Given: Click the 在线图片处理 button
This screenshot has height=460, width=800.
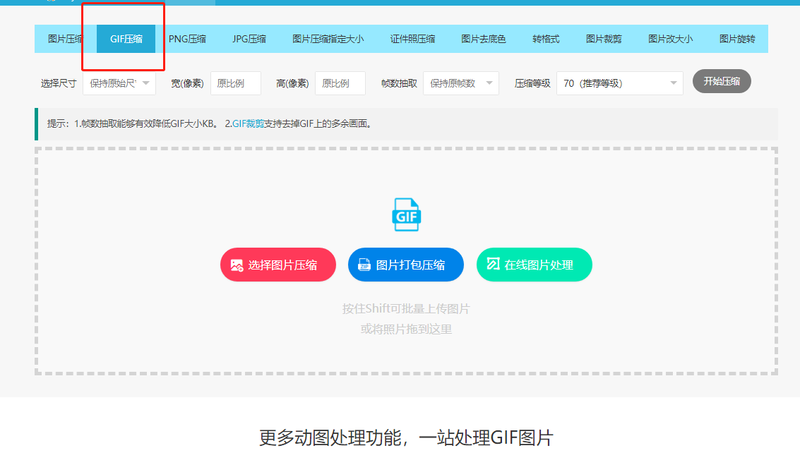Looking at the screenshot, I should pyautogui.click(x=534, y=265).
